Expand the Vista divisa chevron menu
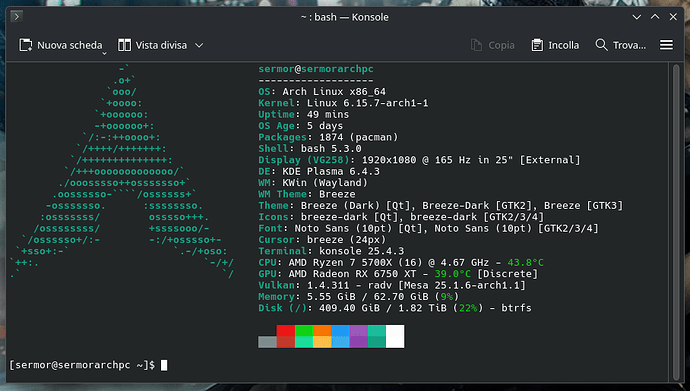The height and width of the screenshot is (391, 690). [x=199, y=45]
